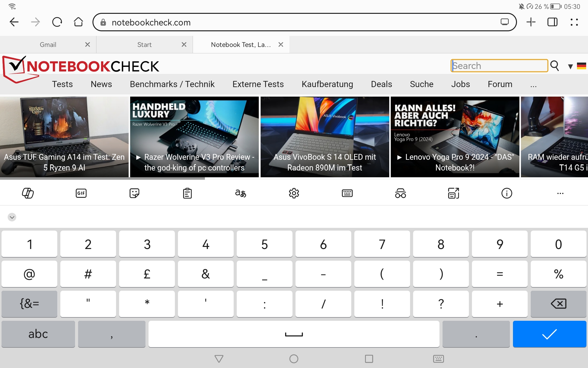Close the Start tab
The height and width of the screenshot is (368, 588).
[x=184, y=44]
